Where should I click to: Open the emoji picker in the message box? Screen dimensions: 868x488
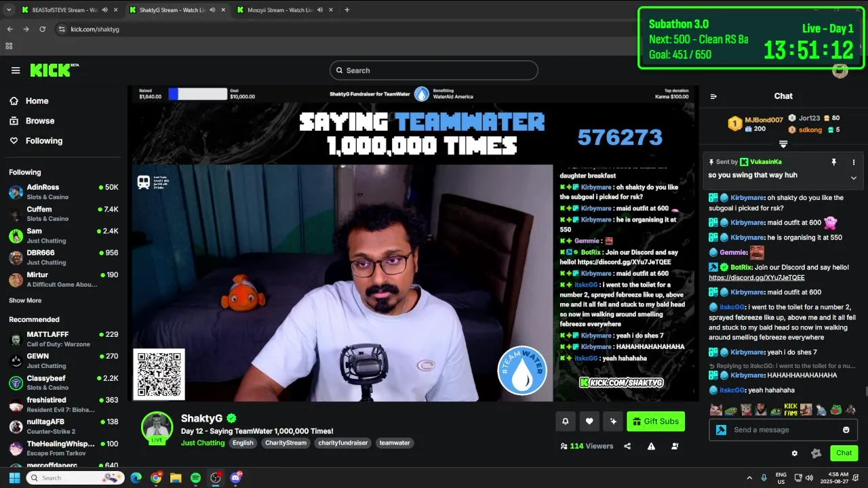(x=846, y=430)
